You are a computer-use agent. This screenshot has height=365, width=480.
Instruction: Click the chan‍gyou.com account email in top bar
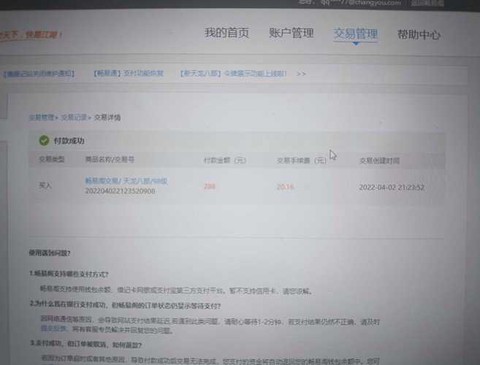(x=361, y=3)
